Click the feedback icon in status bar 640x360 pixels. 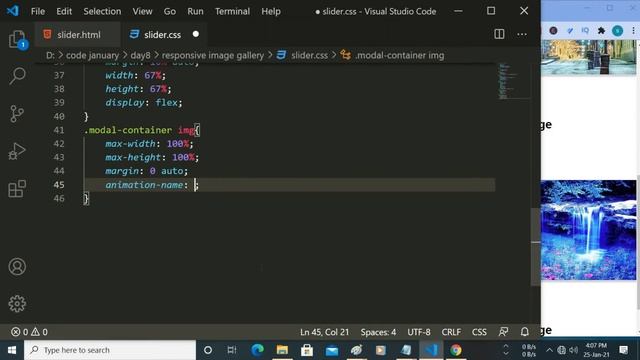click(503, 332)
